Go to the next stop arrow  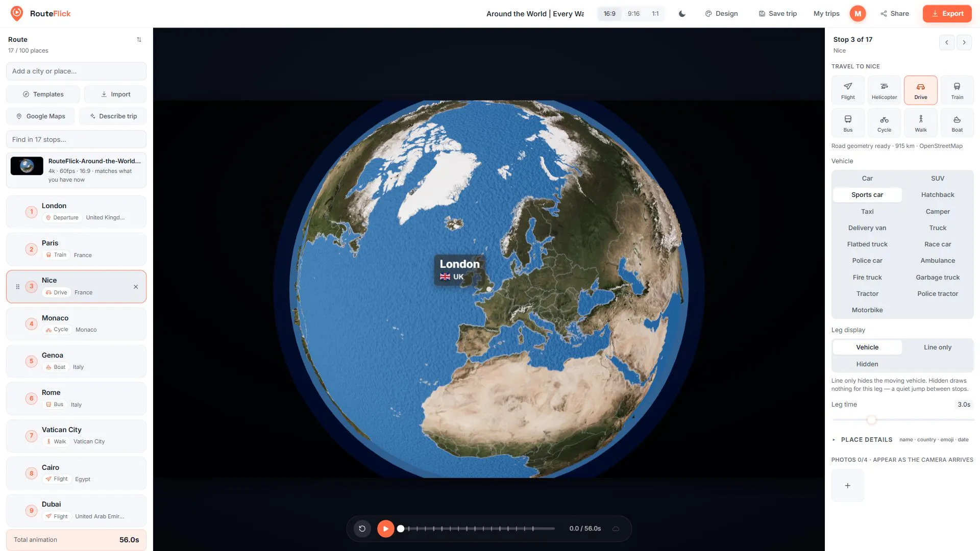click(964, 42)
